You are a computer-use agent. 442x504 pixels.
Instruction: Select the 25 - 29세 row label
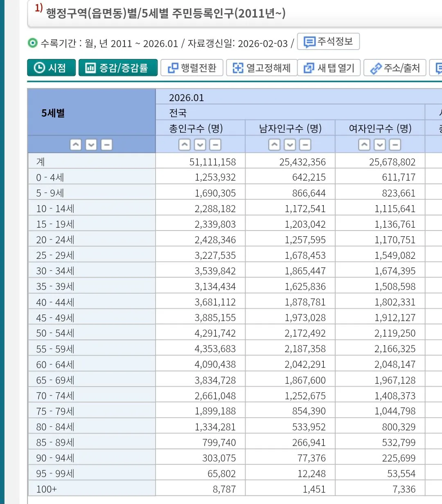point(92,255)
